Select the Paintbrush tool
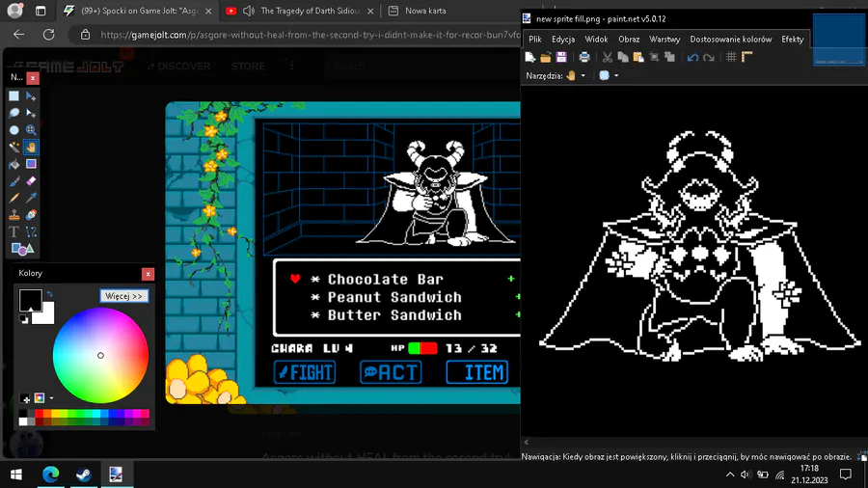Screen dimensions: 868x488 click(x=14, y=181)
